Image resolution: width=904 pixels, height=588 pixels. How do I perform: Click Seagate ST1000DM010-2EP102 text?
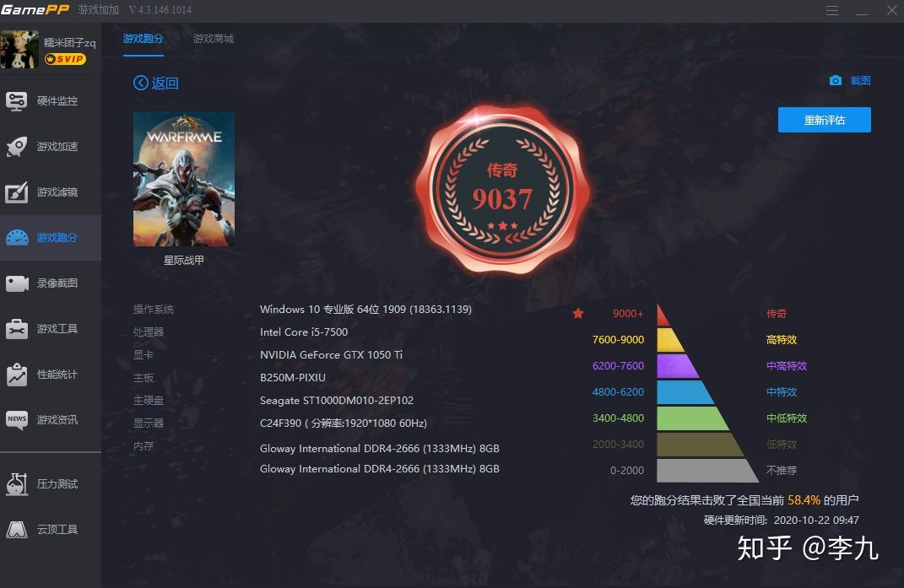pyautogui.click(x=337, y=400)
